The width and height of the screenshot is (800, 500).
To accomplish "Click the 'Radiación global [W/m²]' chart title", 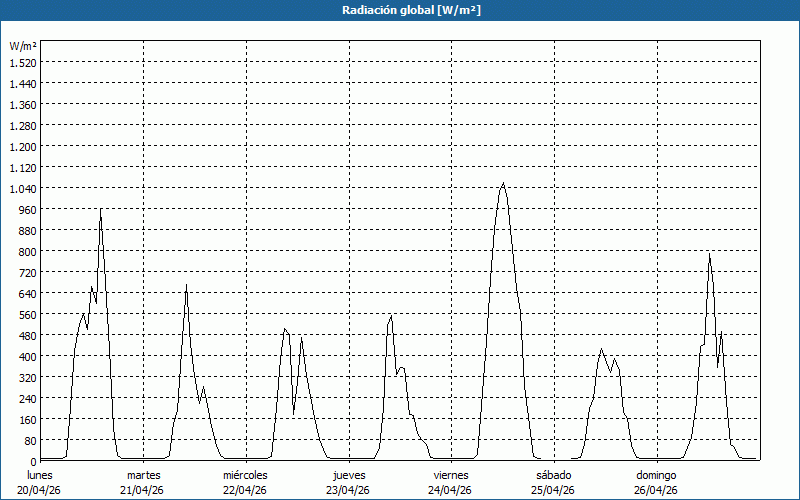I will coord(400,10).
